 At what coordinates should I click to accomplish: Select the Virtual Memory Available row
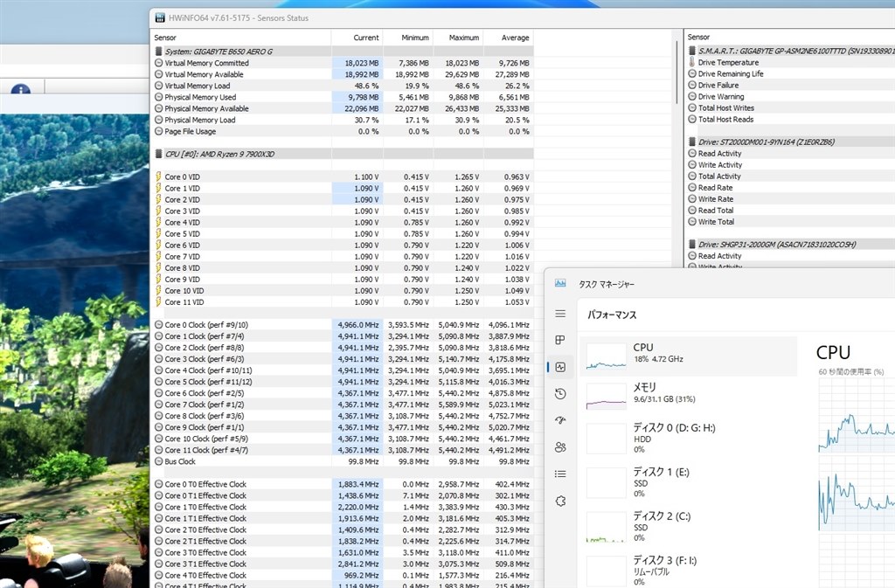[342, 74]
